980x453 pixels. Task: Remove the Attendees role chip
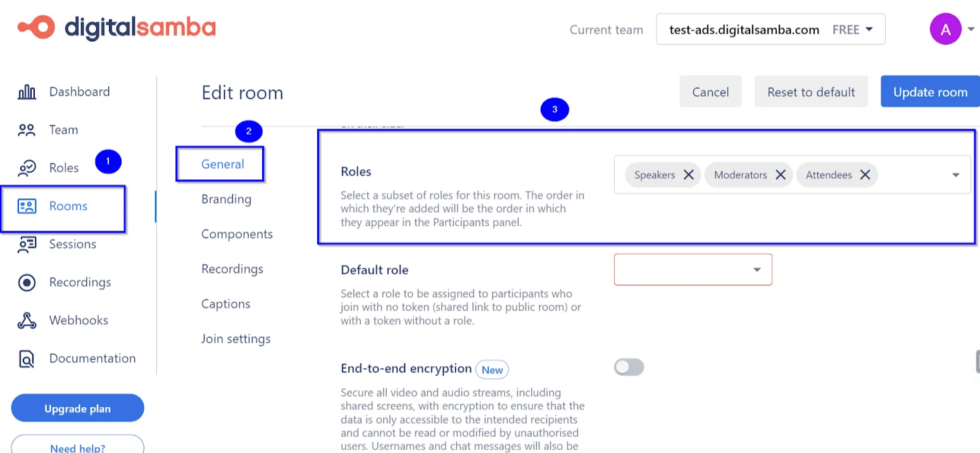pos(865,175)
